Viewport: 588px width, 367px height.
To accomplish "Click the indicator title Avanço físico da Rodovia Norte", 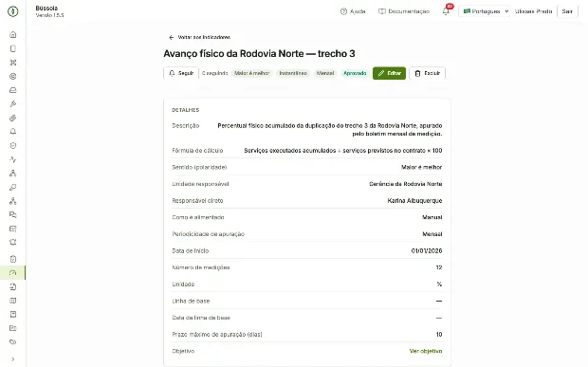I will click(x=259, y=54).
